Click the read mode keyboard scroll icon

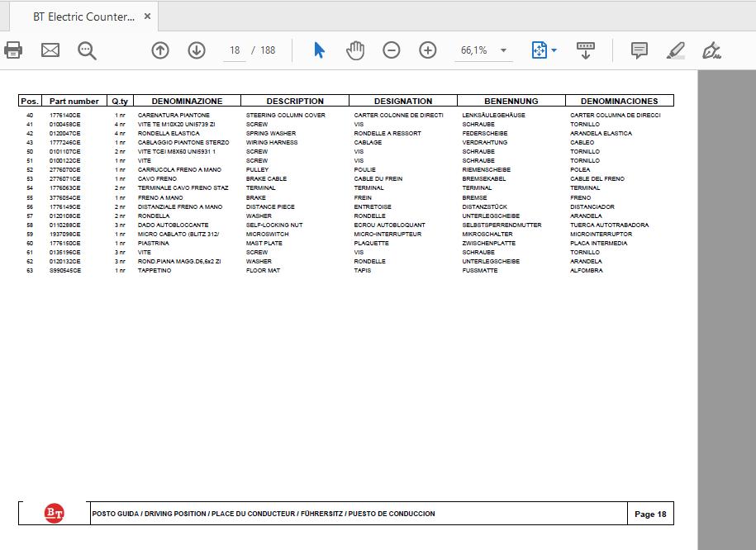585,50
